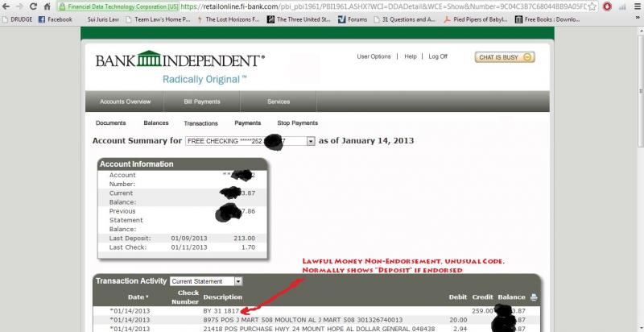This screenshot has width=644, height=332.
Task: Print transaction activity using printer icon
Action: pos(535,297)
